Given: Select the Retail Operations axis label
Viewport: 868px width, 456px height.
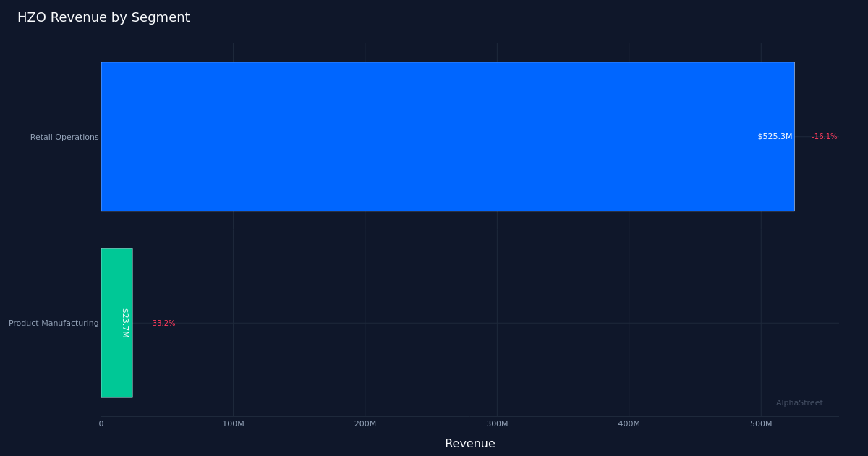Looking at the screenshot, I should click(64, 137).
